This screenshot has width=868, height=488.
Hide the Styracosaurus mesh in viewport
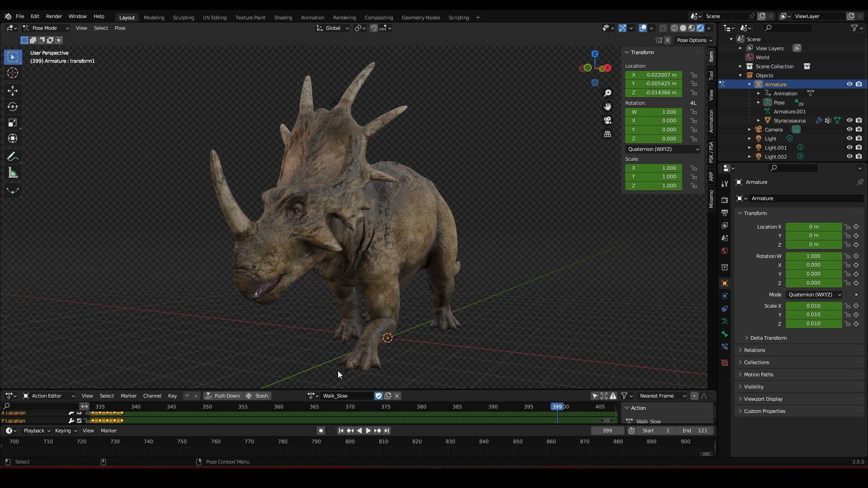pos(849,121)
